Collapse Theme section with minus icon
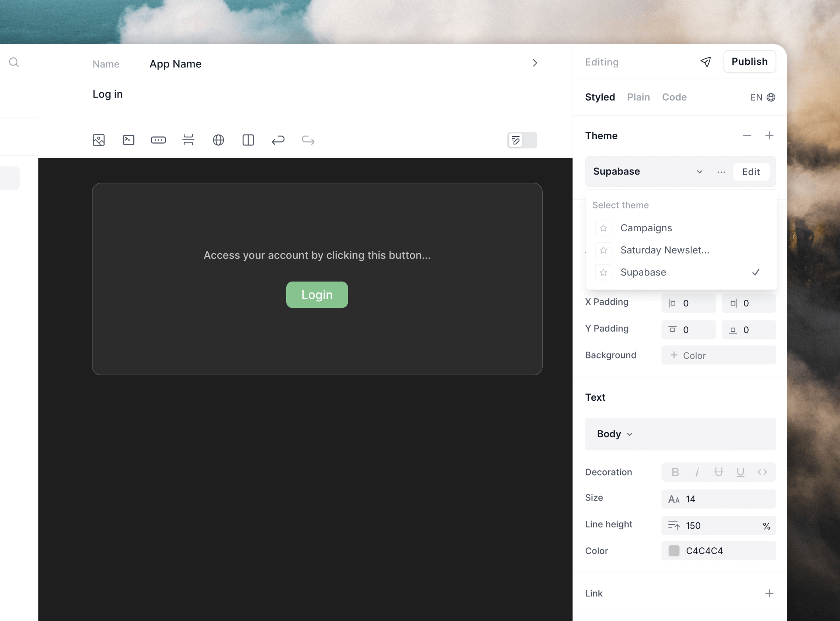 pos(747,135)
